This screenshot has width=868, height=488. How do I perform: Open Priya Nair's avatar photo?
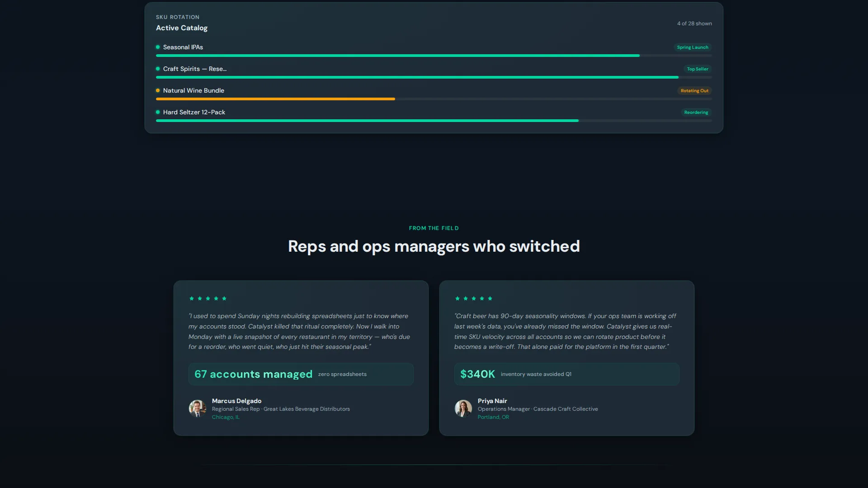(463, 408)
